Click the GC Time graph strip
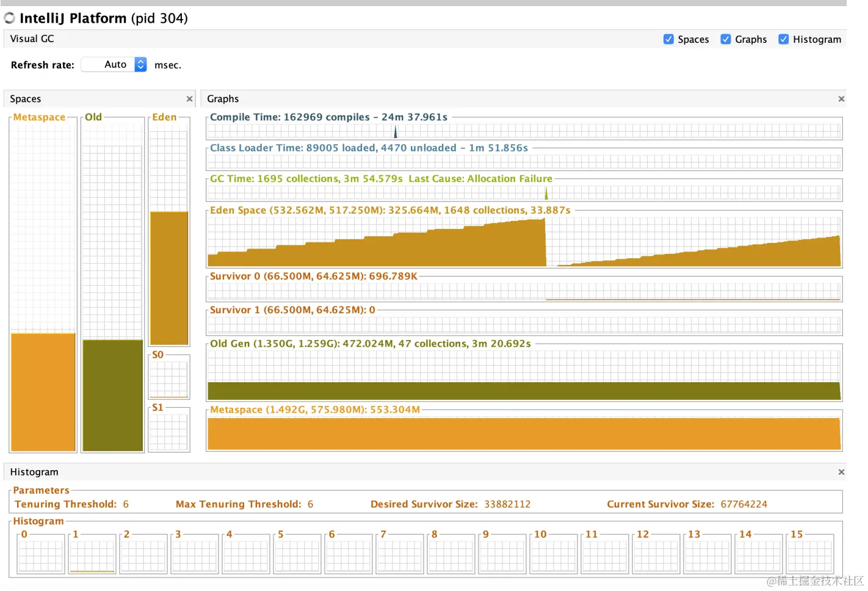Image resolution: width=868 pixels, height=591 pixels. (524, 192)
